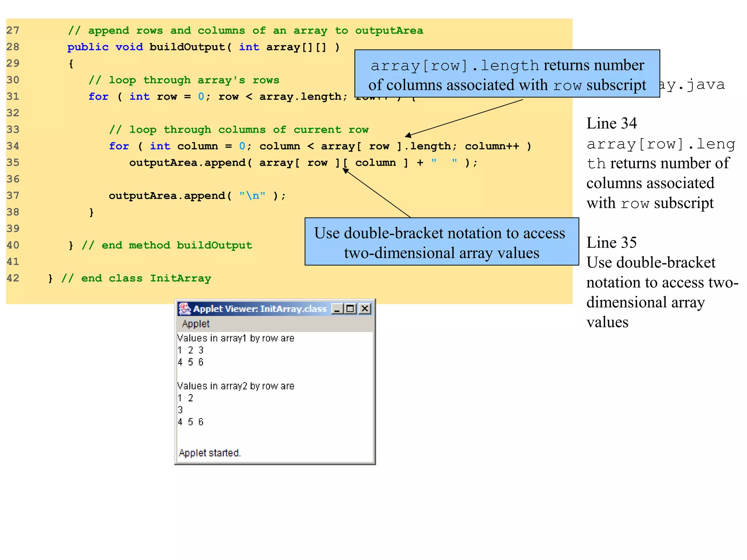747x560 pixels.
Task: Minimize the Applet Viewer window
Action: click(337, 309)
